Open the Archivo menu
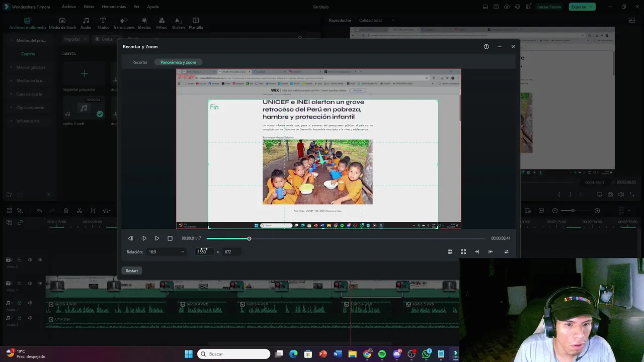Screen dimensions: 644x362 click(69, 7)
